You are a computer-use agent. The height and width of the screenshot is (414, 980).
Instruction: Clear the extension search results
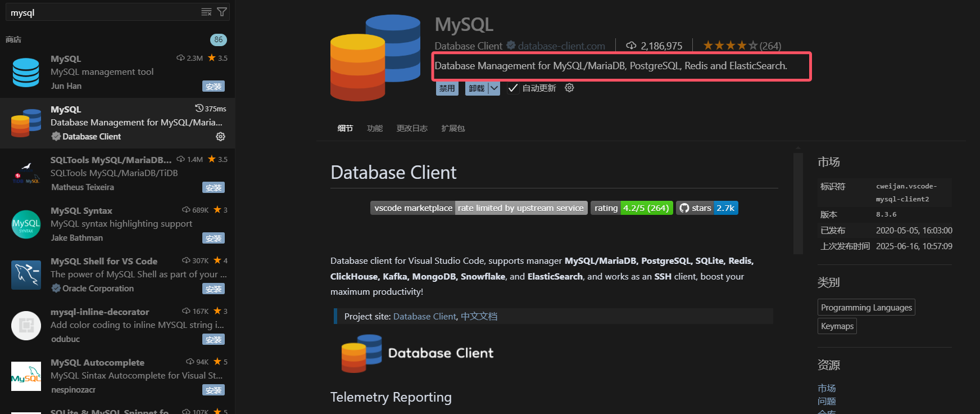coord(206,12)
